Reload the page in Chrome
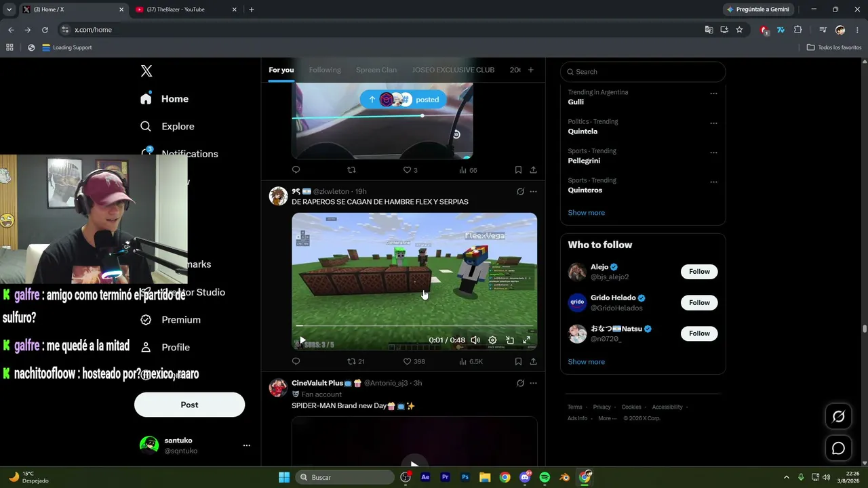The width and height of the screenshot is (868, 488). (x=45, y=30)
